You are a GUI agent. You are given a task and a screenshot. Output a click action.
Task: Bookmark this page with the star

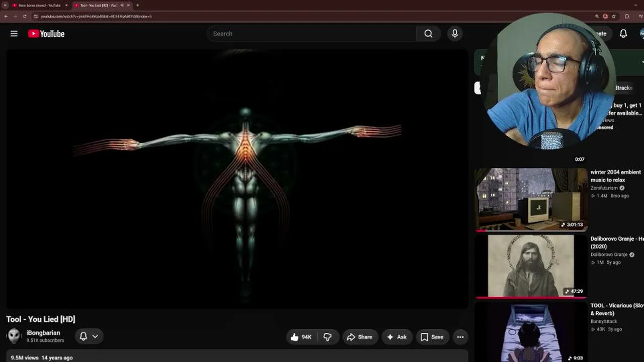[614, 16]
